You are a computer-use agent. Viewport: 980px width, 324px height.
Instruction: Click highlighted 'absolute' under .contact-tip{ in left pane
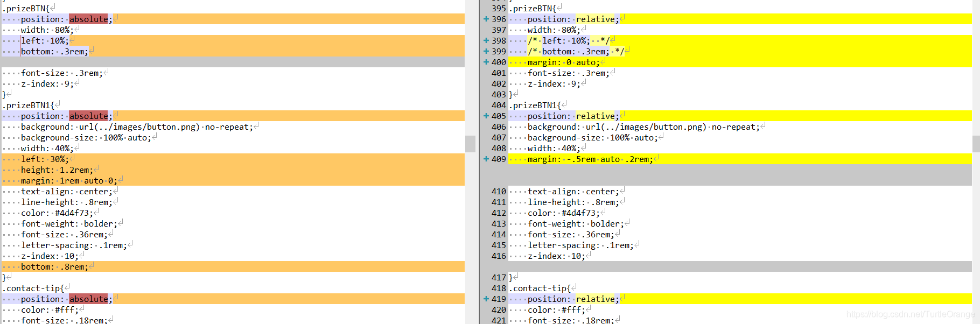click(88, 299)
